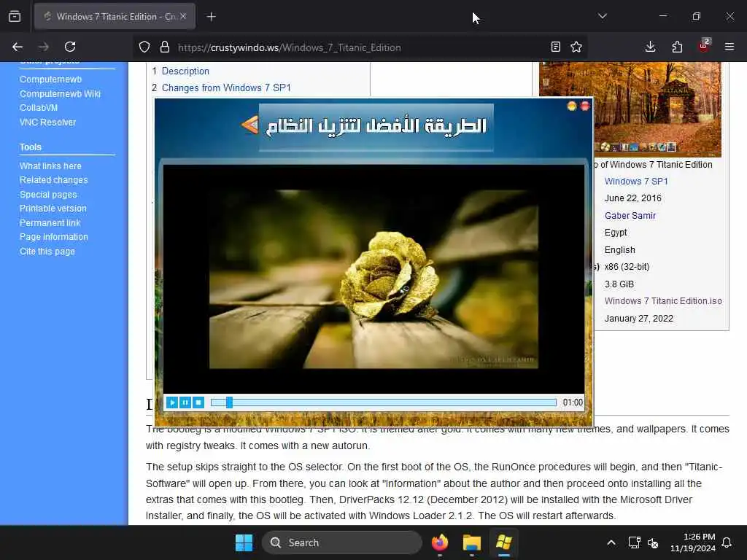Reload the page with the refresh icon
Screen dimensions: 747x560
click(x=70, y=47)
